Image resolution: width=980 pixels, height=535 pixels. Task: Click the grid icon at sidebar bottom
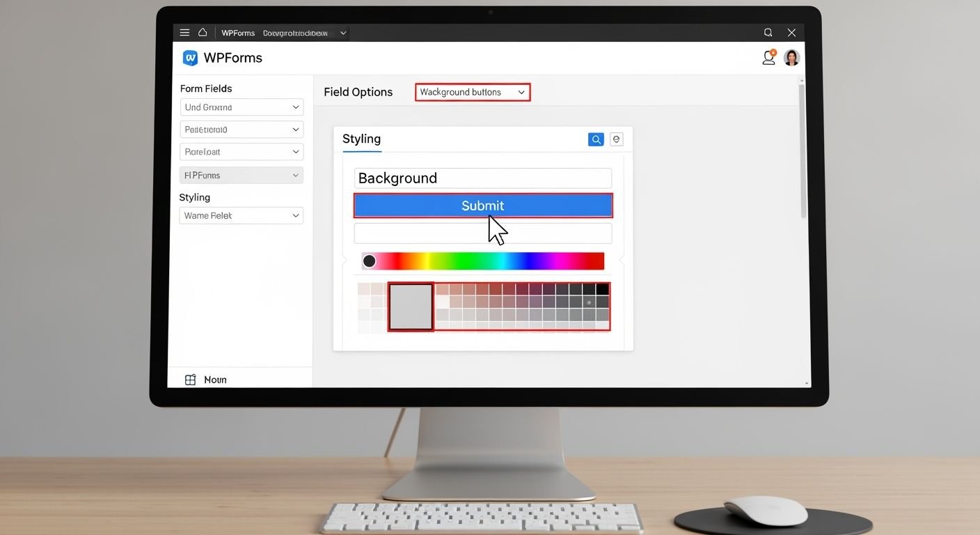(x=190, y=380)
